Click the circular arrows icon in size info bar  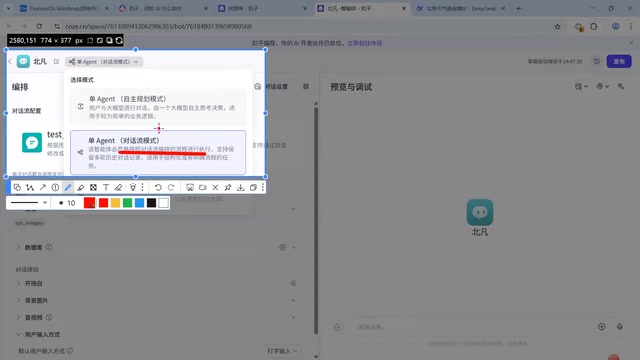tap(119, 40)
